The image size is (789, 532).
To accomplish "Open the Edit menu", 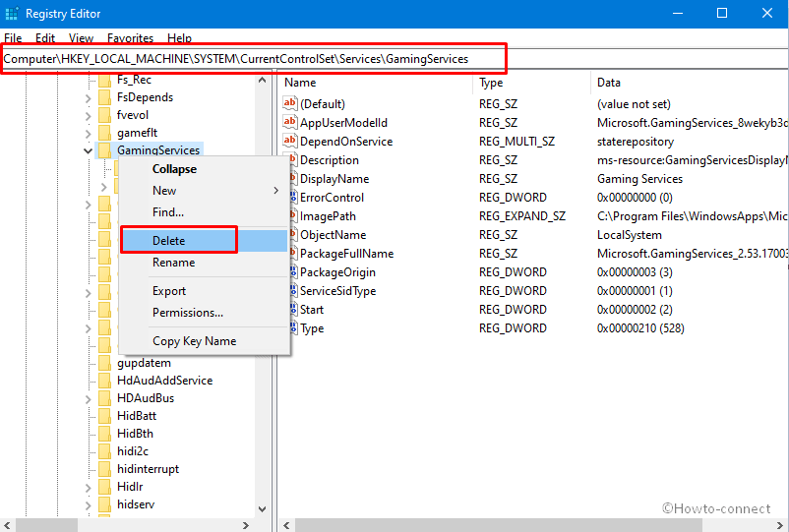I will click(x=45, y=38).
